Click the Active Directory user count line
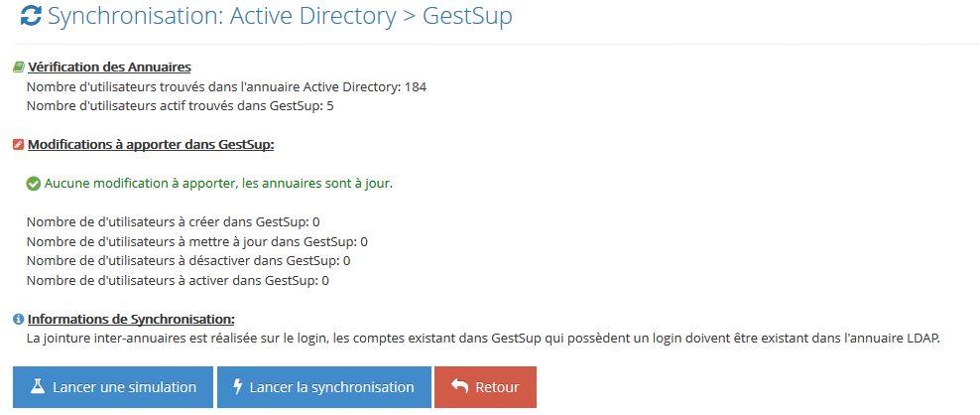 pos(226,87)
